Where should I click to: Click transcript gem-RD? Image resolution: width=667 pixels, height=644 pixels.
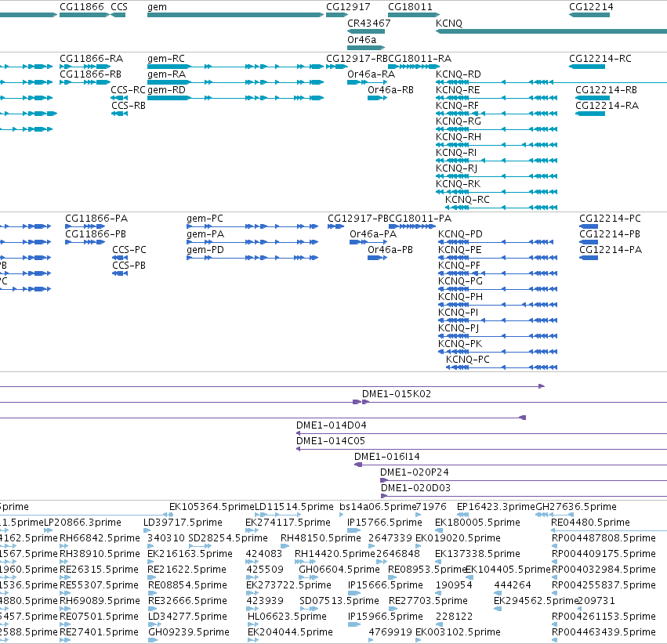pyautogui.click(x=166, y=89)
